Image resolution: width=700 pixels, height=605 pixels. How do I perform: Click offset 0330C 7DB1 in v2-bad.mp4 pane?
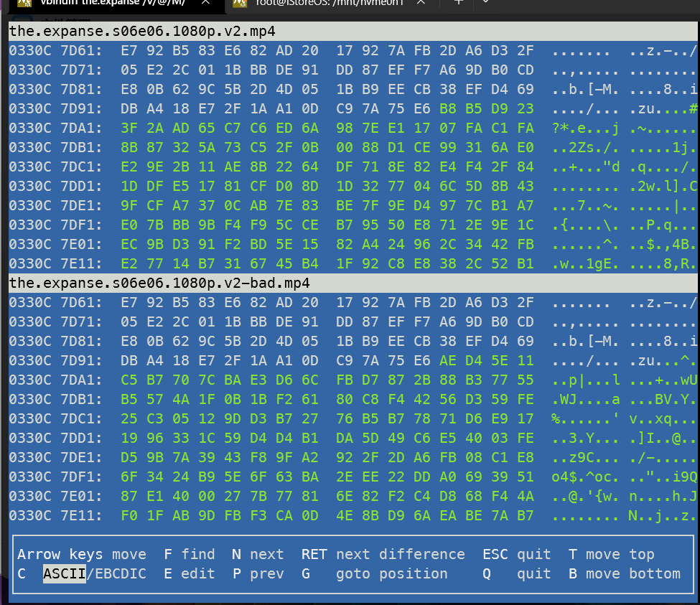click(x=55, y=399)
